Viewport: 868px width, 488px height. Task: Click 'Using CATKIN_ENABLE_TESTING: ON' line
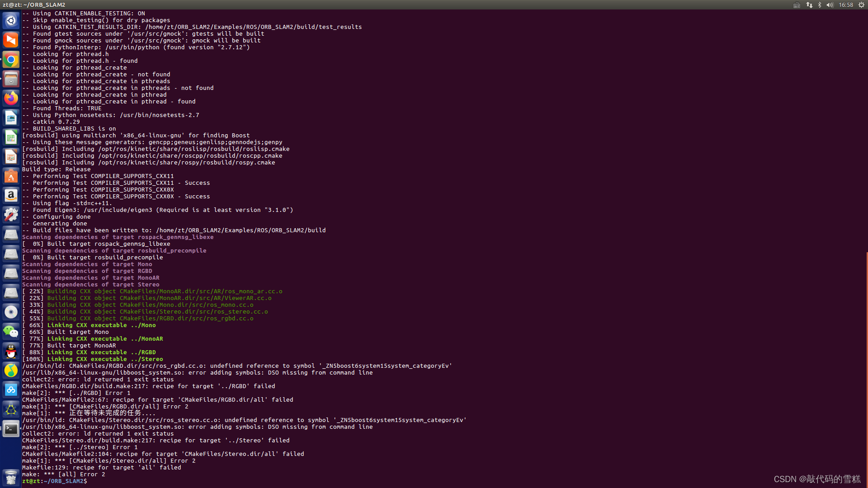[x=84, y=14]
